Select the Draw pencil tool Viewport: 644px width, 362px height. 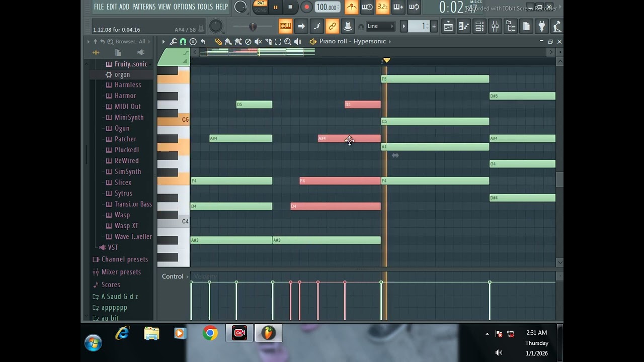(x=218, y=42)
